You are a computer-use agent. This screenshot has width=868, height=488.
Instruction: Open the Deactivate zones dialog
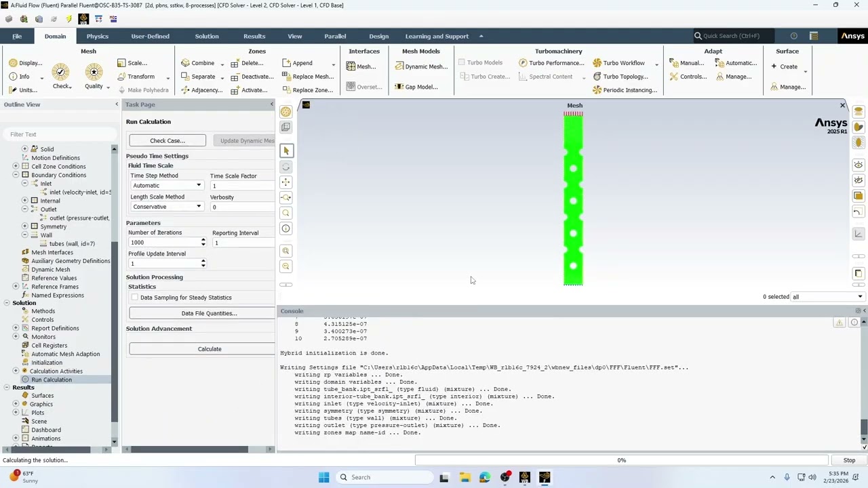click(x=252, y=77)
